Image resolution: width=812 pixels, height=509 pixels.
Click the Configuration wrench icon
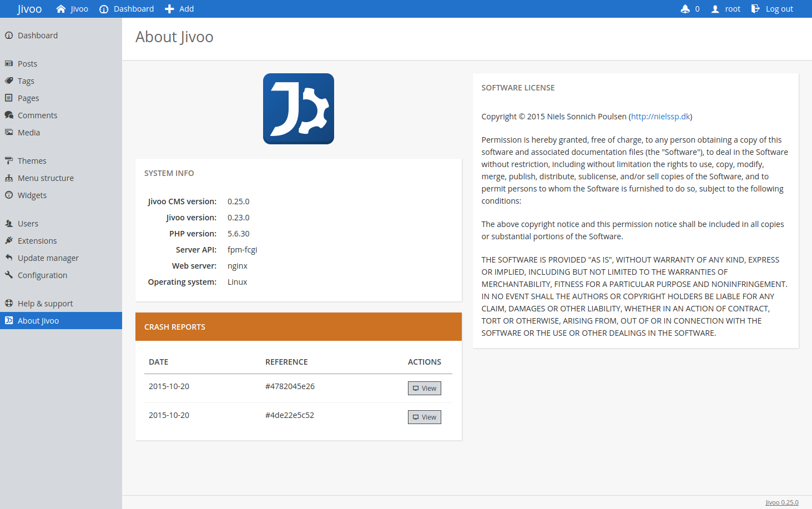(x=9, y=275)
